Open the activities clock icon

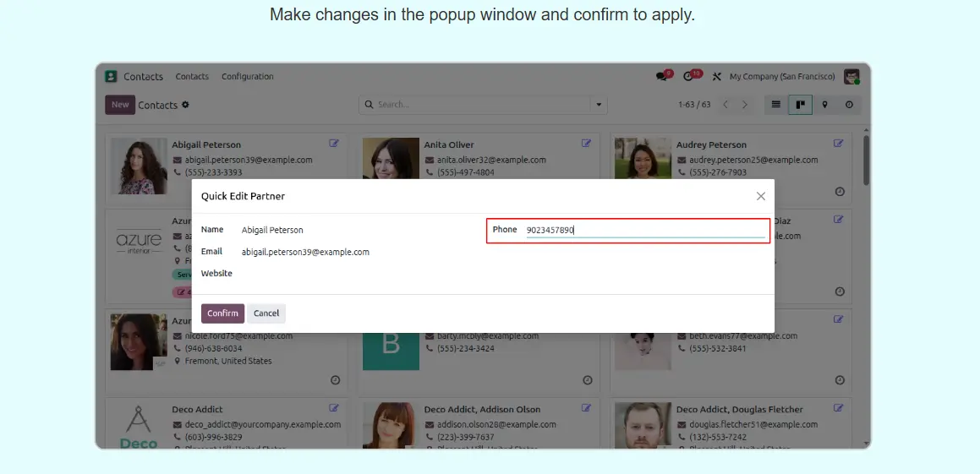coord(688,77)
